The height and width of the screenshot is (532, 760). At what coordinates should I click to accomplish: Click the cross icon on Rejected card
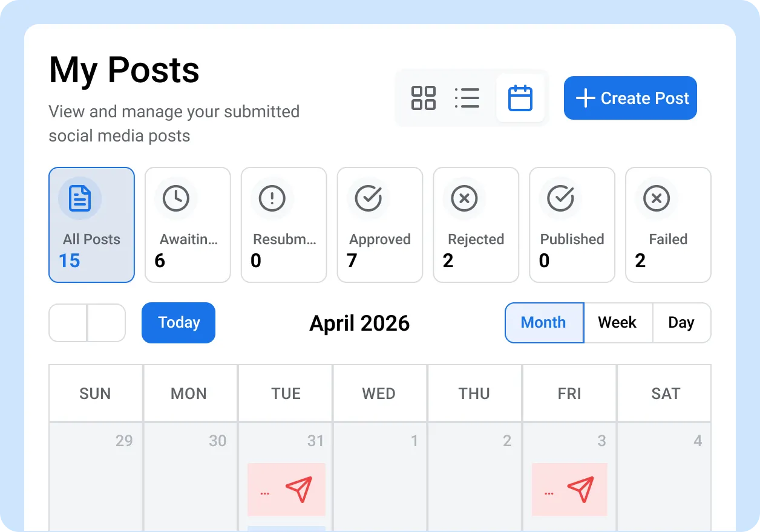pyautogui.click(x=464, y=198)
